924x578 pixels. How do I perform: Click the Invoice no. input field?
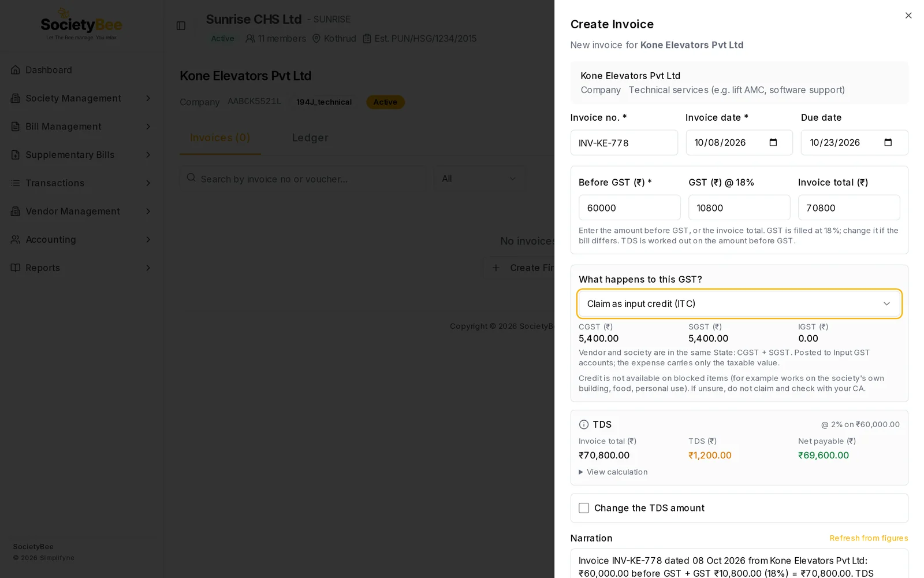624,143
